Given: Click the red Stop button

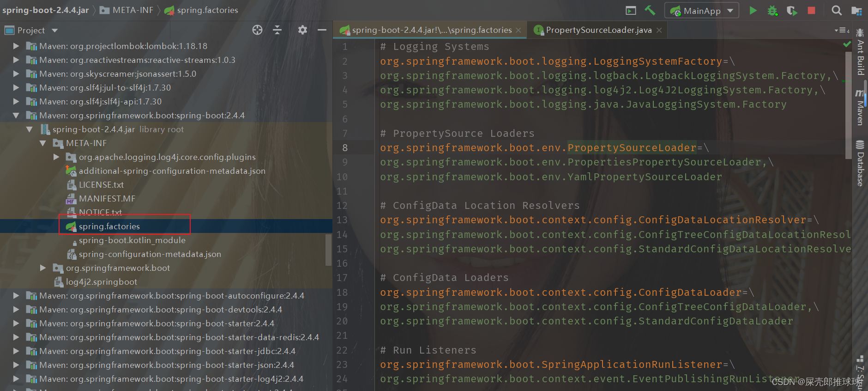Looking at the screenshot, I should pyautogui.click(x=811, y=10).
